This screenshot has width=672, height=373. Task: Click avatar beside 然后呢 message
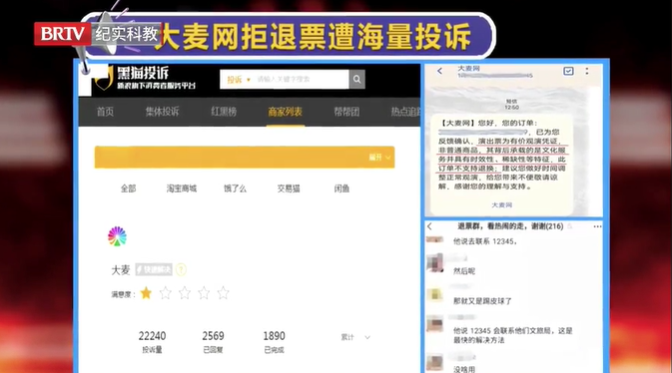coord(435,263)
